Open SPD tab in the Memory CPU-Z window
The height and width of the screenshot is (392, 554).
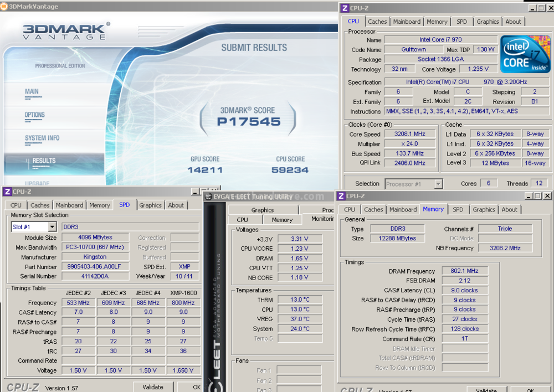click(x=458, y=209)
